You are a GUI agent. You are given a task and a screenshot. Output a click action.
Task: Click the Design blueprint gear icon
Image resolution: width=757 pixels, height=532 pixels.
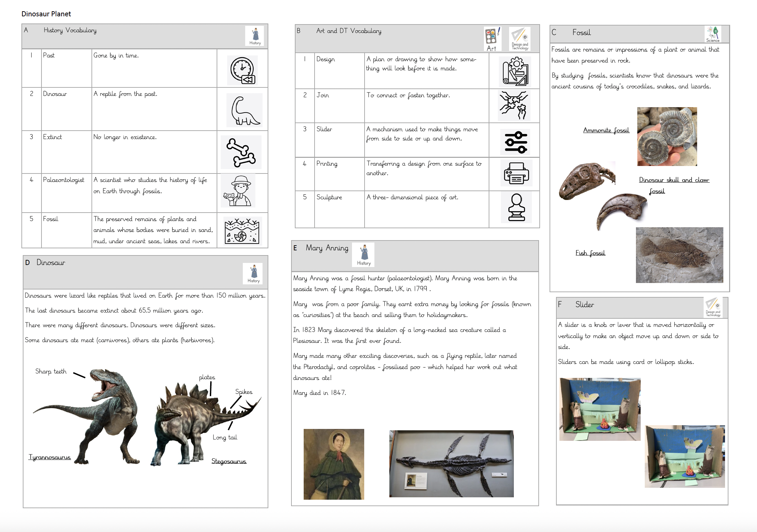(x=516, y=72)
